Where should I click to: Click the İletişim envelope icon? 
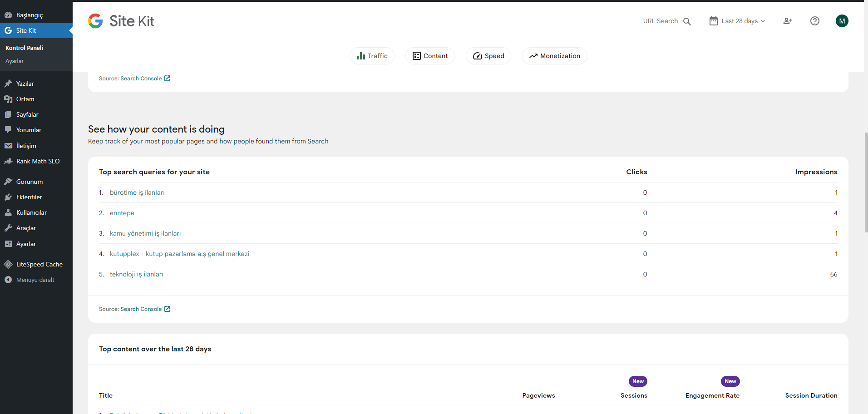(x=8, y=146)
